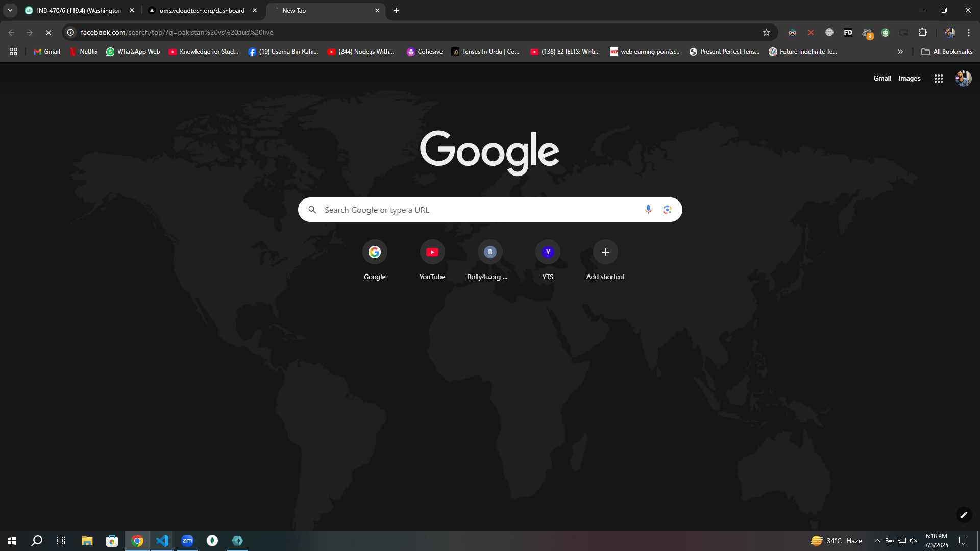The width and height of the screenshot is (980, 551).
Task: Switch to the oms.vcloudtech.org/dashboard tab
Action: tap(202, 10)
